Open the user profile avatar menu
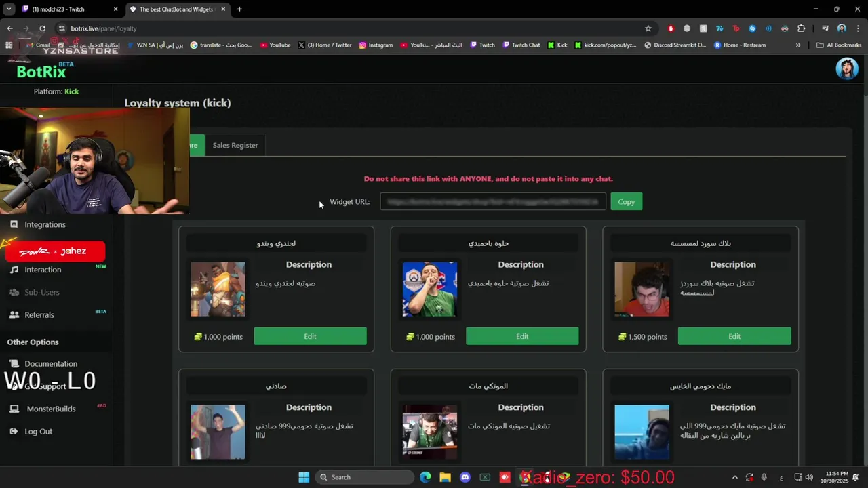This screenshot has height=488, width=868. [846, 68]
